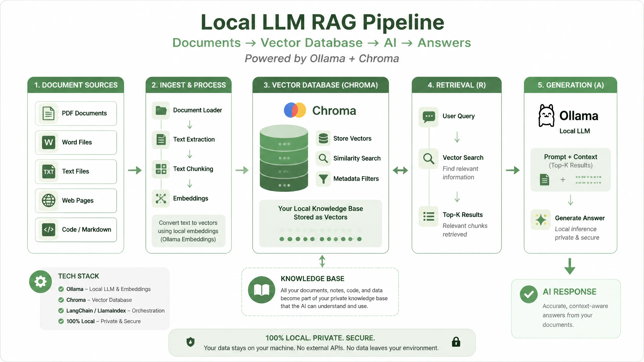Click 'Your Local Knowledge Base Stored as Vectors'
Viewport: 644px width, 362px height.
320,213
